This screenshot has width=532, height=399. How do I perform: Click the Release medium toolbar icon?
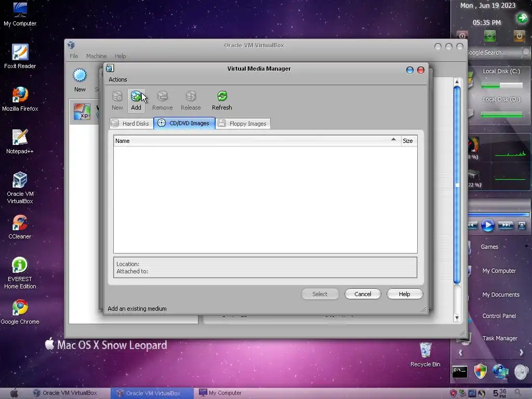[191, 100]
